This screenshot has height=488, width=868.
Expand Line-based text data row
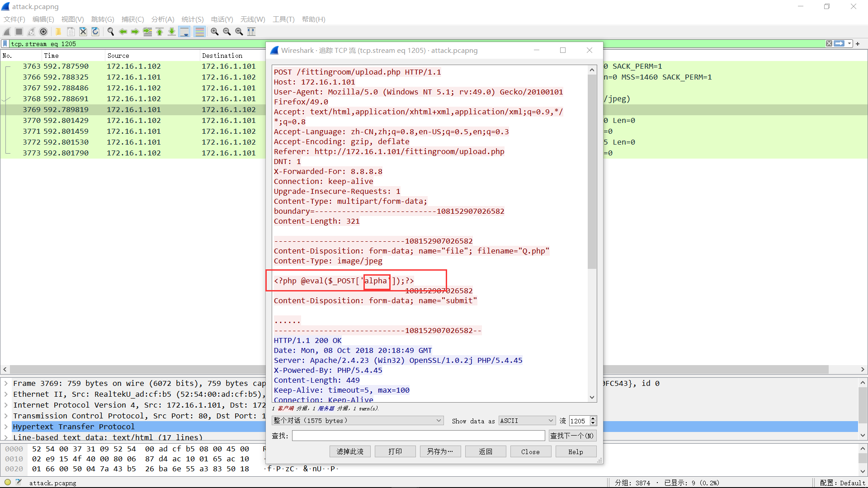click(6, 437)
